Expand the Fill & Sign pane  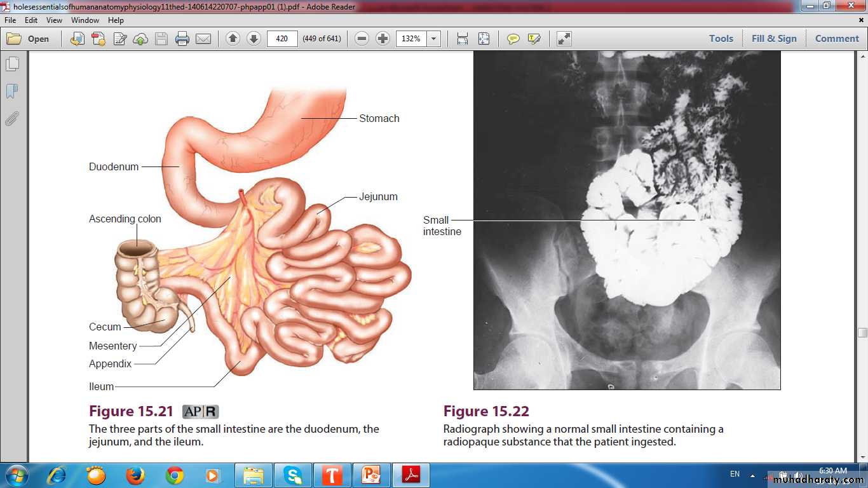tap(773, 39)
